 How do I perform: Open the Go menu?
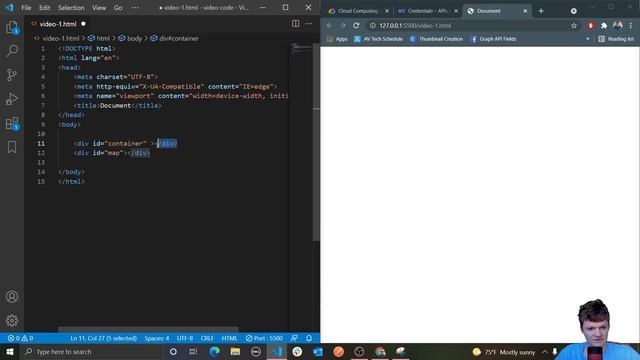tap(118, 8)
